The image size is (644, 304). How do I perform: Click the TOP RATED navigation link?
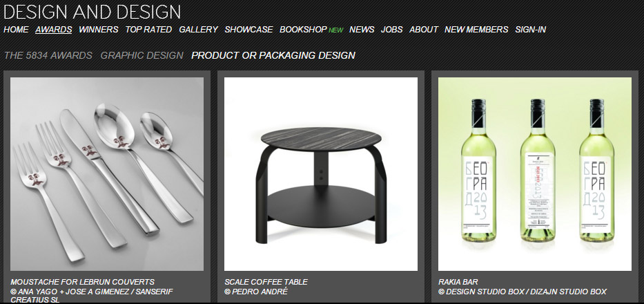point(148,30)
